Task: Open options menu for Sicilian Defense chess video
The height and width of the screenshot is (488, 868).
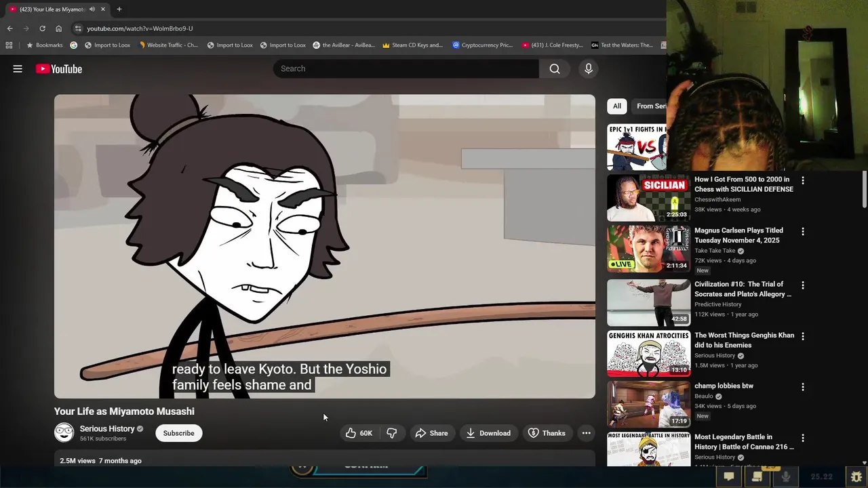Action: click(803, 180)
